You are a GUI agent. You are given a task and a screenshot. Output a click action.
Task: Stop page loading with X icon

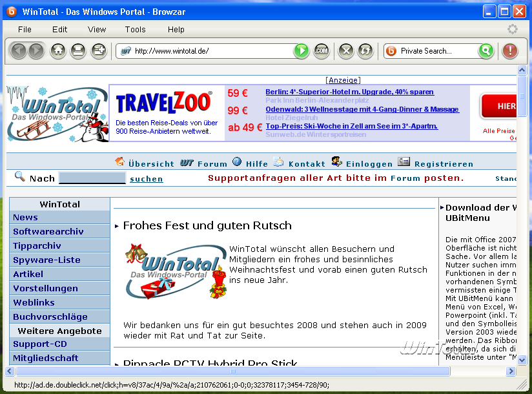coord(346,51)
